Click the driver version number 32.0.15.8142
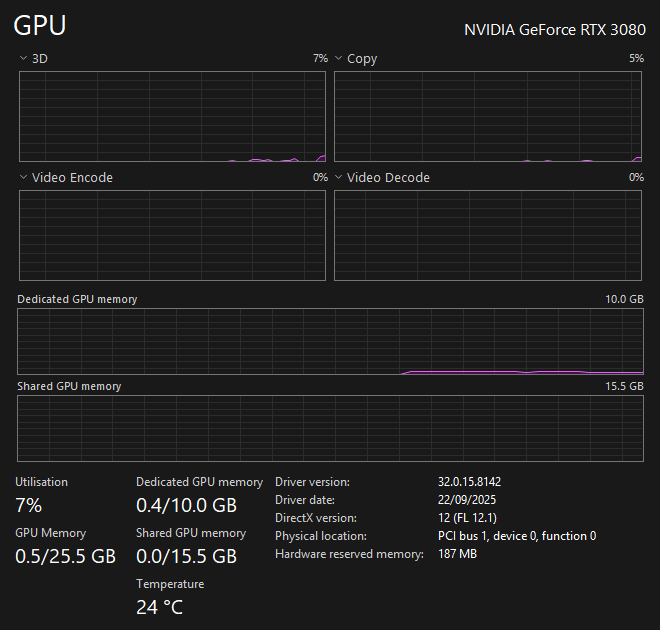This screenshot has height=630, width=660. (469, 482)
